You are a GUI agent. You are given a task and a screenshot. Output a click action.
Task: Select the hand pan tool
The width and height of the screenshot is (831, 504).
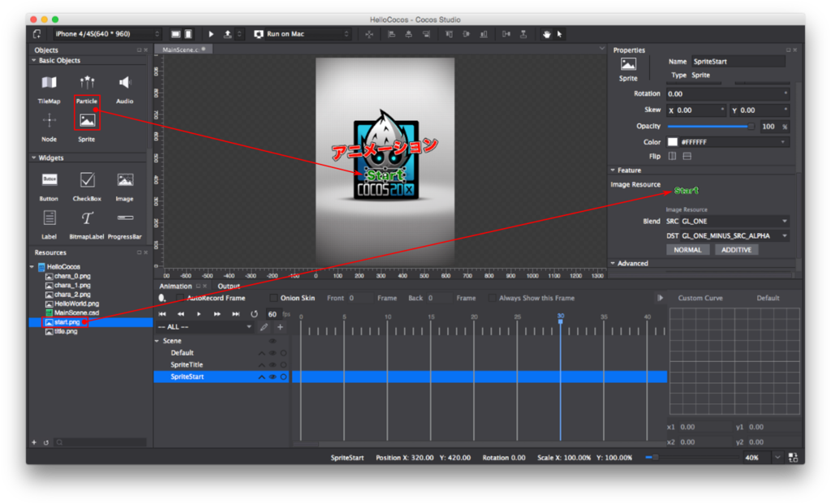pos(546,34)
